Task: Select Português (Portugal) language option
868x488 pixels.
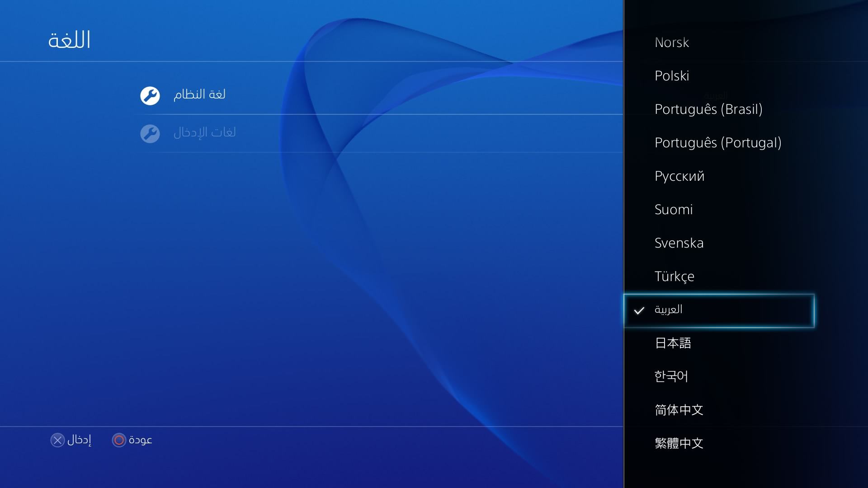Action: pyautogui.click(x=718, y=143)
